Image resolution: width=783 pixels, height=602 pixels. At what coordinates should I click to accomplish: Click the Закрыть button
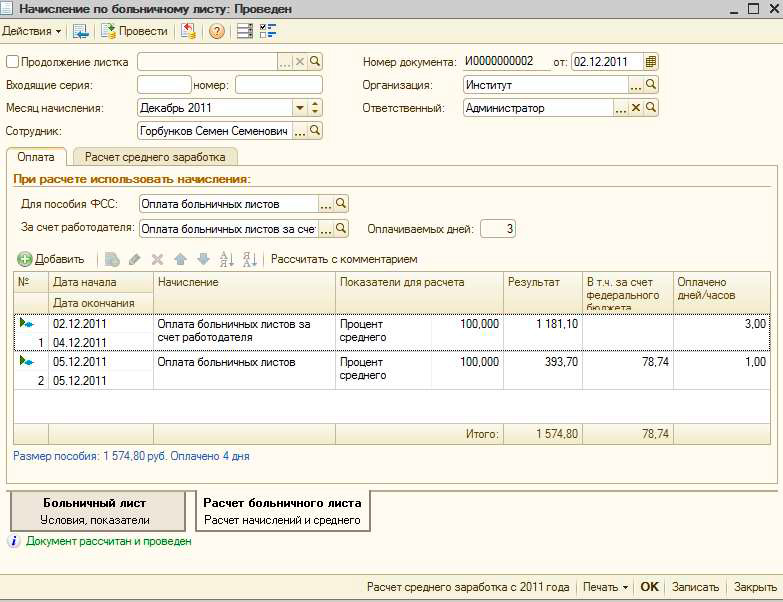click(755, 587)
